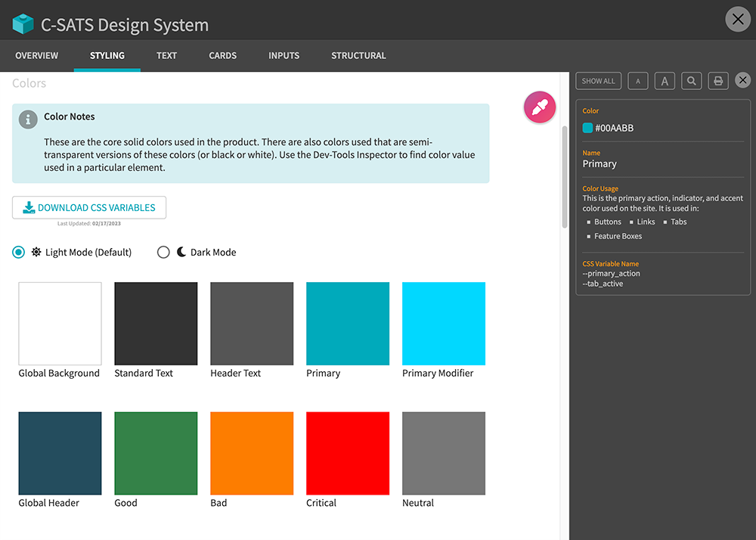756x540 pixels.
Task: Select Dark Mode radio button
Action: point(163,253)
